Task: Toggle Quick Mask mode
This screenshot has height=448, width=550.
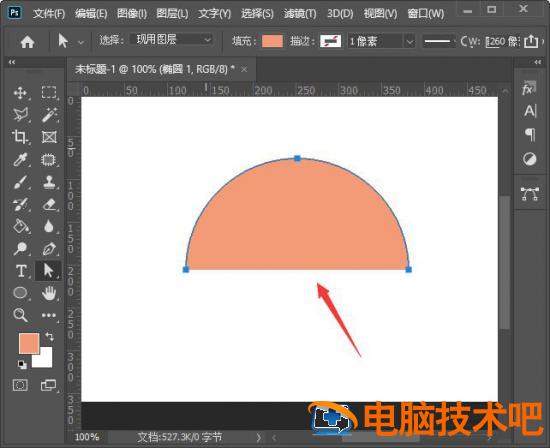Action: 20,385
